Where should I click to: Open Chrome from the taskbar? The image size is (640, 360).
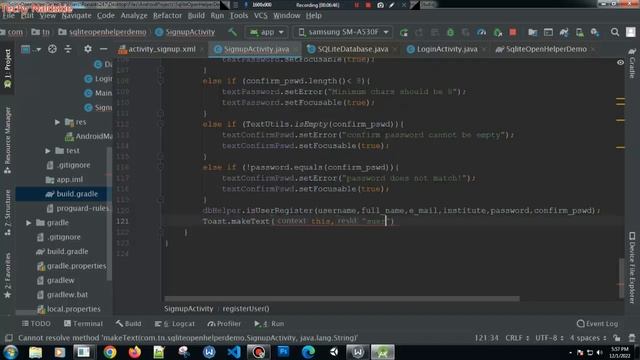click(x=109, y=352)
